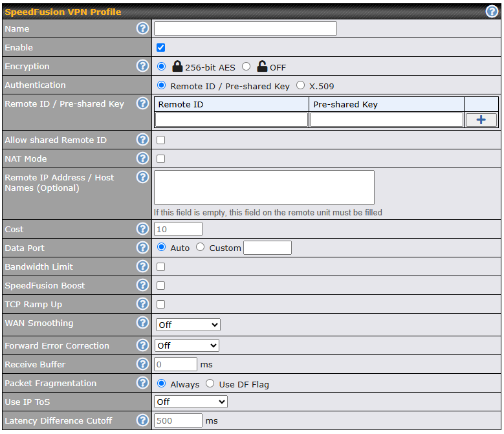
Task: Focus the Remote ID input box
Action: click(x=232, y=120)
